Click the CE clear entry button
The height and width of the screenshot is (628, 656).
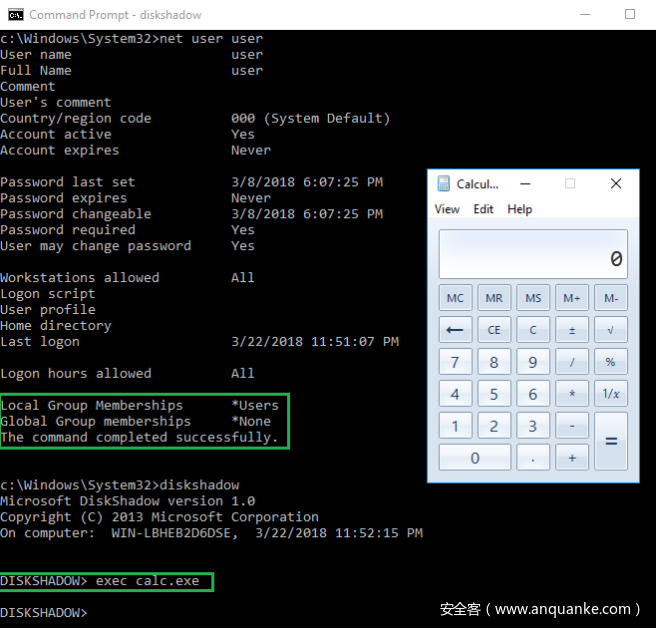click(x=494, y=330)
